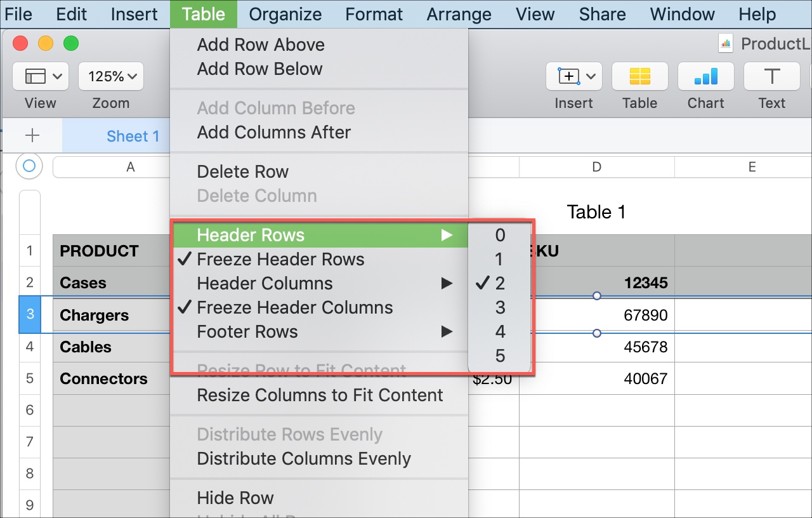Click Resize Columns to Fit Content
The image size is (812, 518).
[319, 395]
